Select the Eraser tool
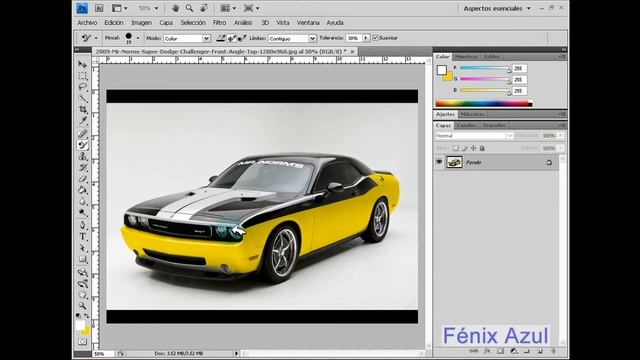Viewport: 640px width, 360px height. click(x=82, y=179)
